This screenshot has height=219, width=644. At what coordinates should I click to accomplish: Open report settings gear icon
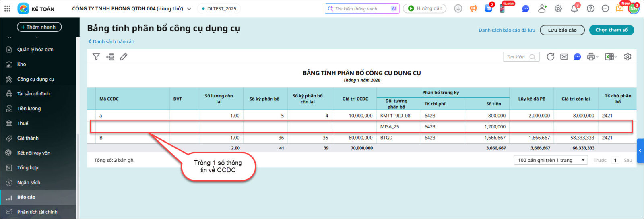[627, 57]
